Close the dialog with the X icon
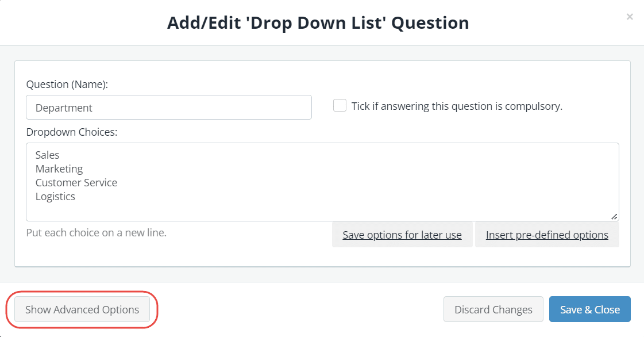The height and width of the screenshot is (337, 644). (629, 17)
